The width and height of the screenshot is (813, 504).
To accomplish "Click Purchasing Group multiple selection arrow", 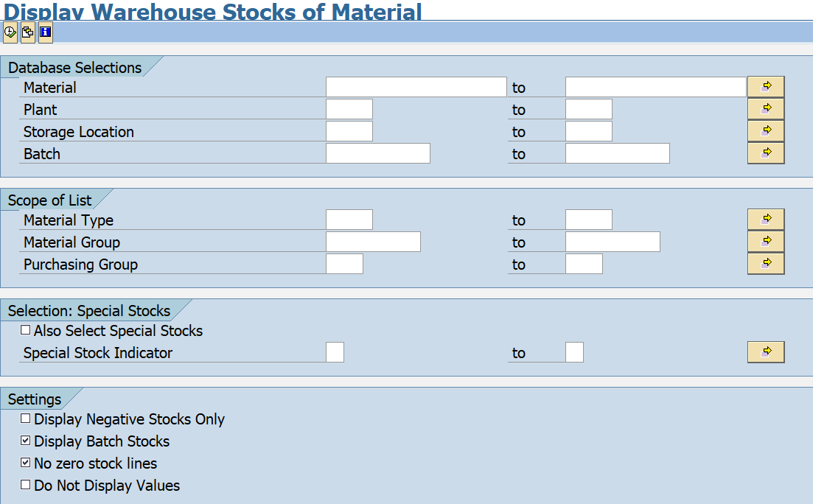I will 766,263.
